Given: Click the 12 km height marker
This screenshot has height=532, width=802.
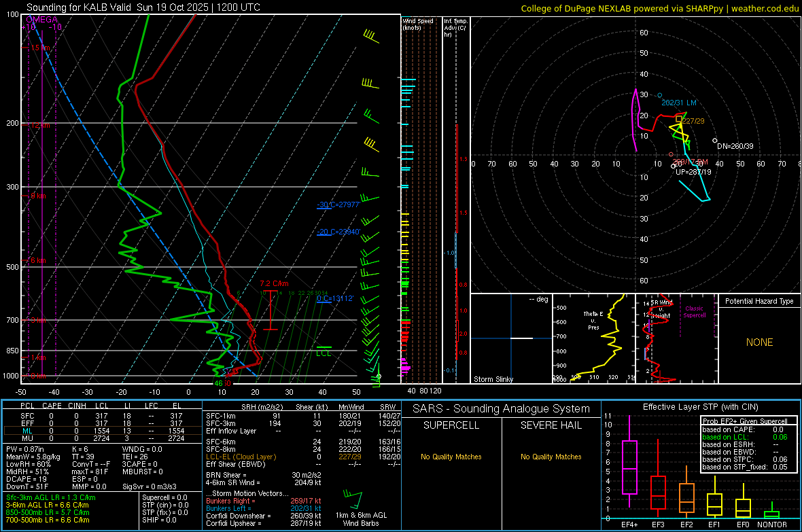Looking at the screenshot, I should [x=40, y=125].
